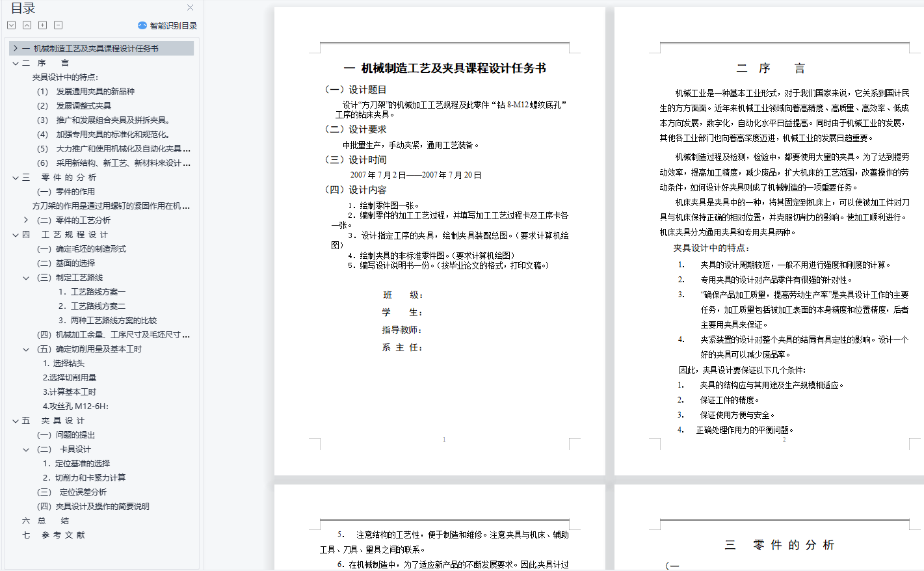Collapse (五) 确定切削用量及基本工时 subtree

[26, 349]
